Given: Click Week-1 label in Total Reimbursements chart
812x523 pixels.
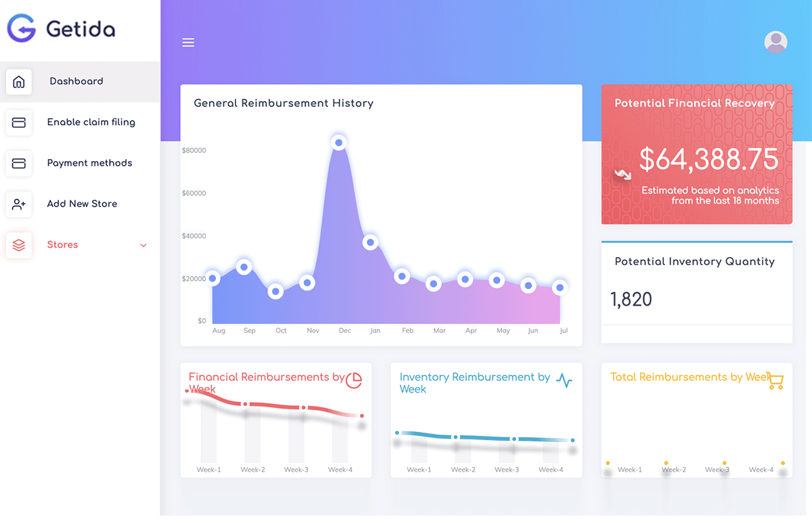Looking at the screenshot, I should pyautogui.click(x=630, y=470).
